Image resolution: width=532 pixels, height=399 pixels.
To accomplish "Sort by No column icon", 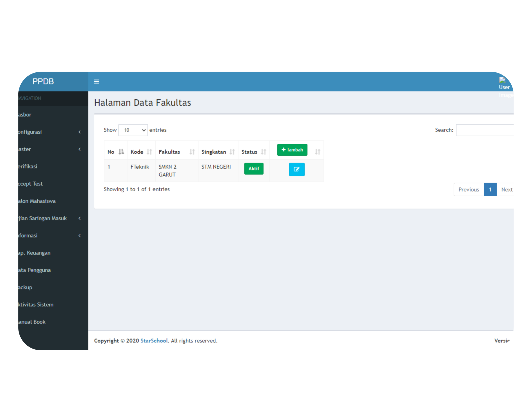I will pyautogui.click(x=121, y=152).
